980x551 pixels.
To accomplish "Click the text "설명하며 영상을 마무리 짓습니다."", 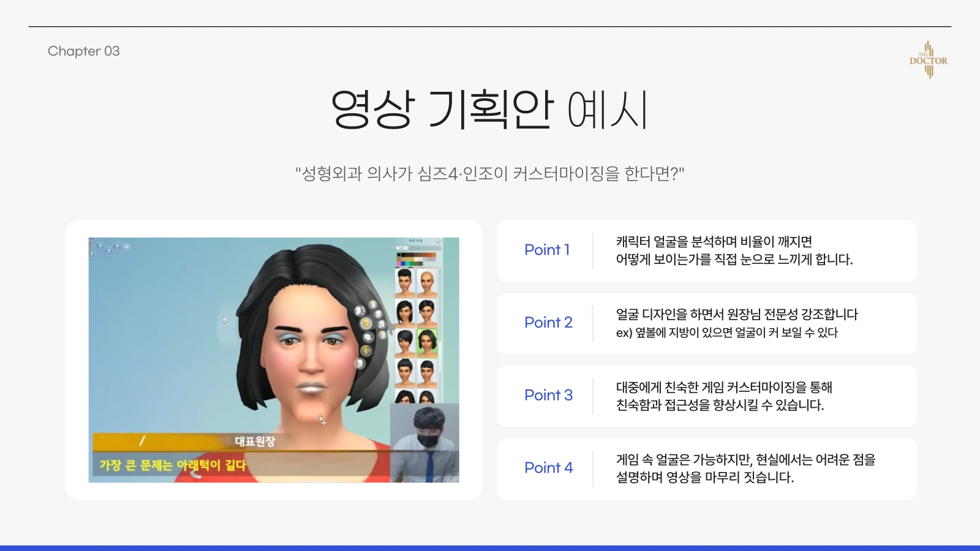I will (705, 478).
